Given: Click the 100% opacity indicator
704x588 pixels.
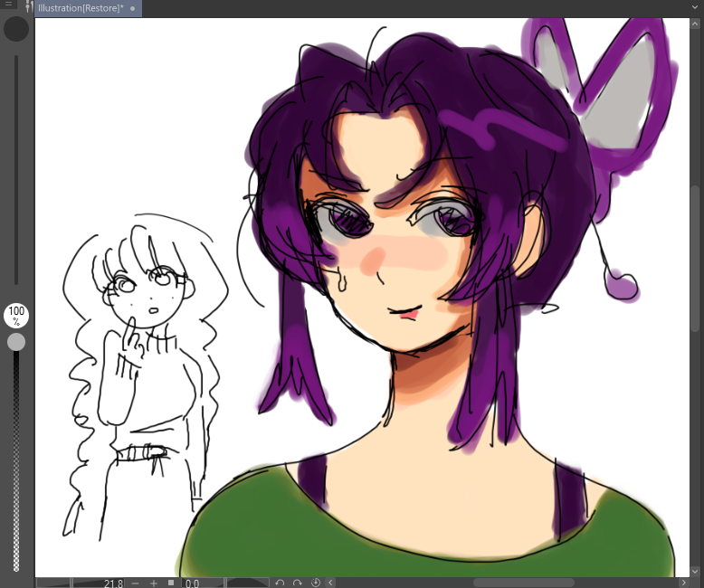Looking at the screenshot, I should coord(16,315).
